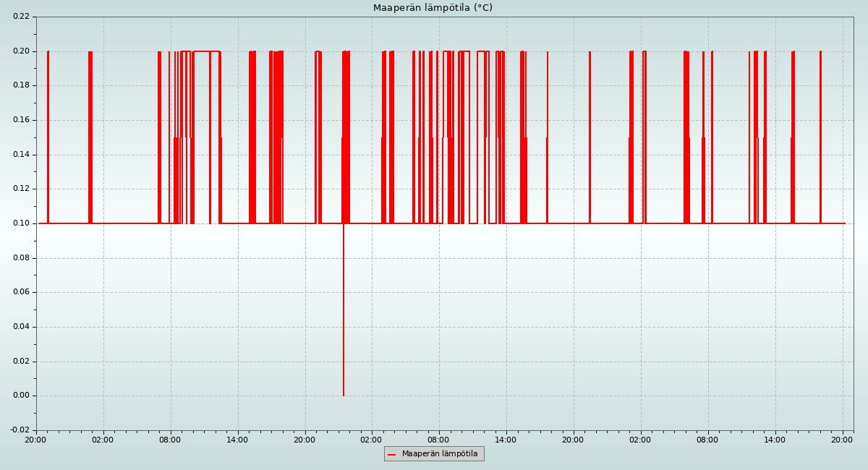
Task: Click the 0.18 y-axis tick label
Action: tap(22, 85)
